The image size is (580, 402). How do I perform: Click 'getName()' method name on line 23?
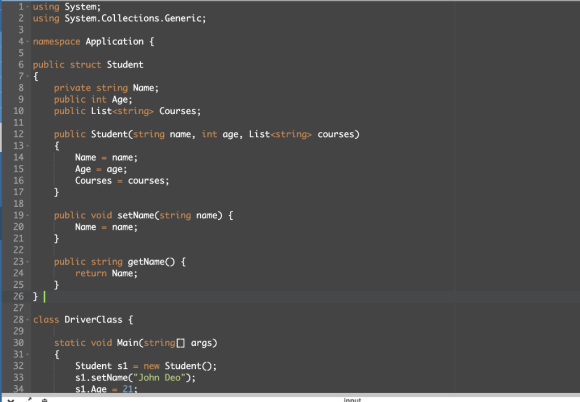point(151,262)
